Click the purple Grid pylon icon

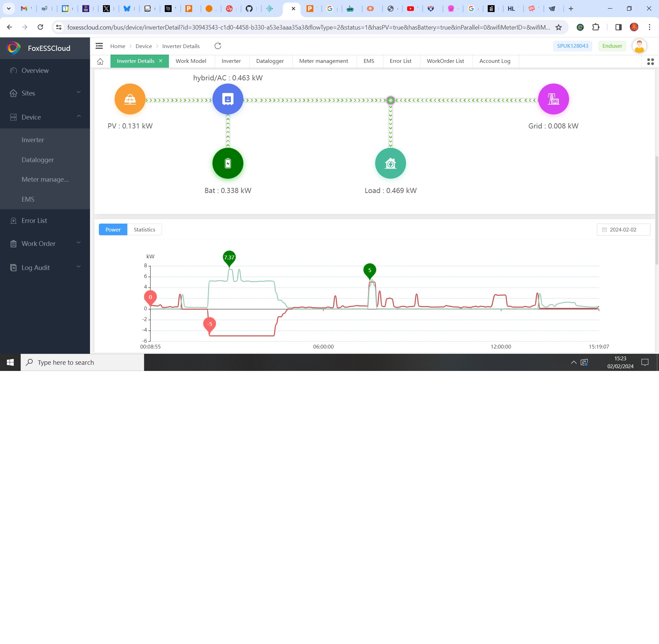click(553, 99)
